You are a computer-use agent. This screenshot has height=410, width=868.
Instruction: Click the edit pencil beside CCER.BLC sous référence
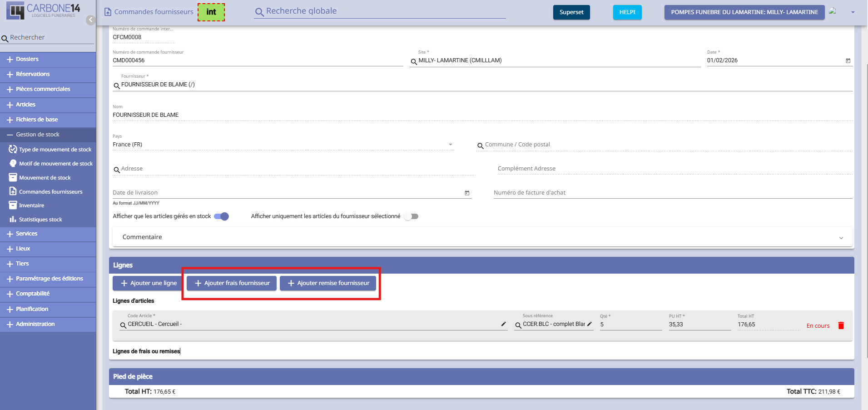tap(590, 324)
